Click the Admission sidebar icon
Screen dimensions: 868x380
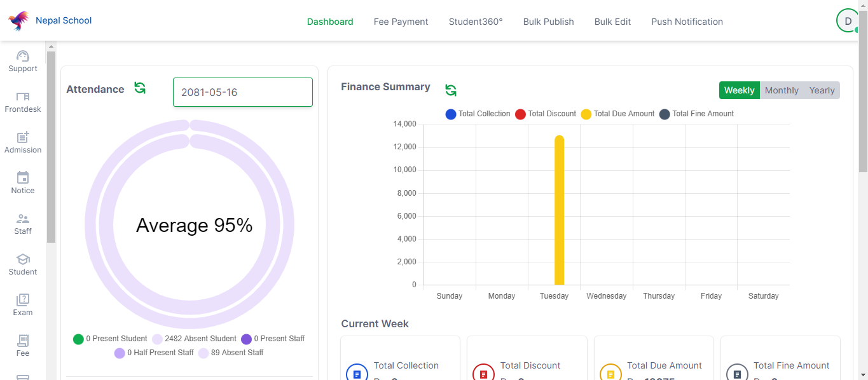coord(23,138)
